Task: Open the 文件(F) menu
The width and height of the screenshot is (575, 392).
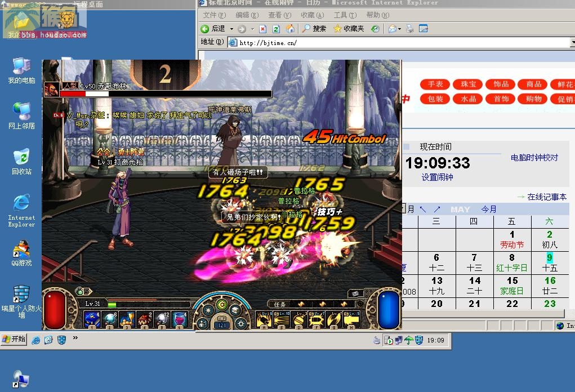Action: [214, 15]
